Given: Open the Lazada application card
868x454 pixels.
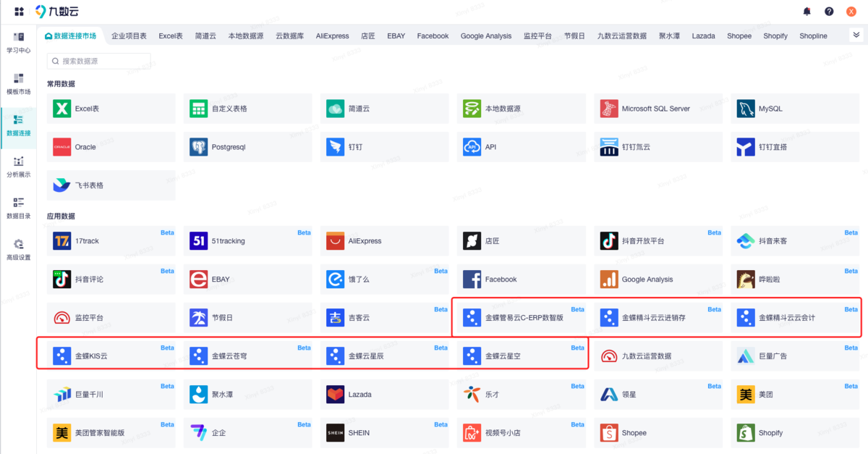Looking at the screenshot, I should [385, 395].
